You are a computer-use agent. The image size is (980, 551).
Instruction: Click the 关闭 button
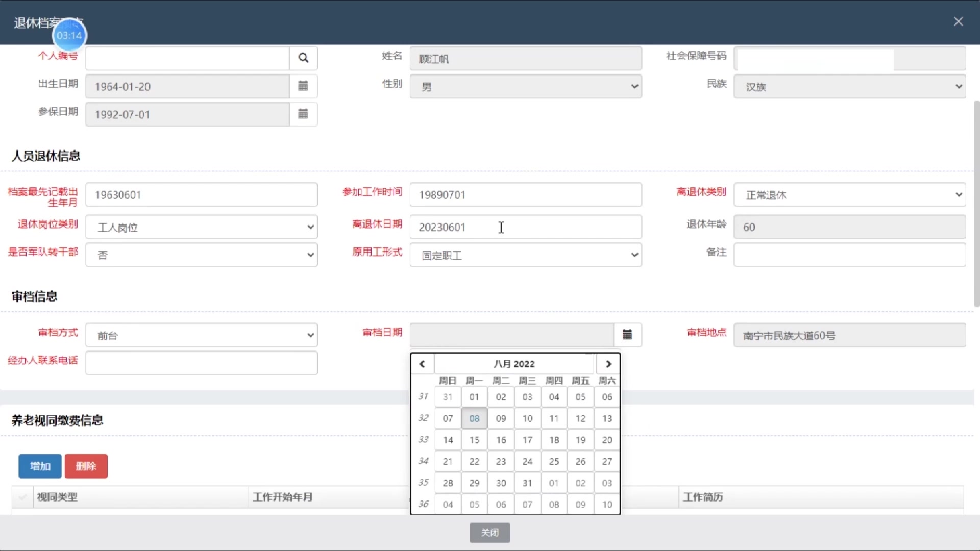[489, 532]
